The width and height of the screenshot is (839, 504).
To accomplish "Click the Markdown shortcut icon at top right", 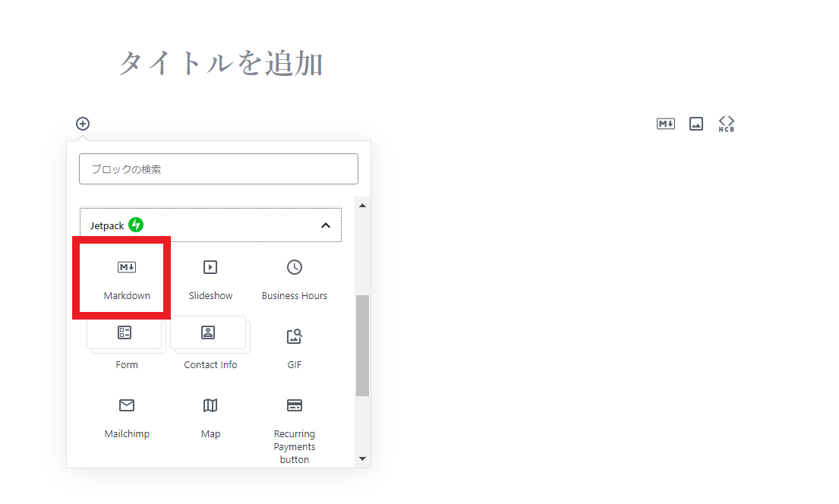I will (x=665, y=124).
